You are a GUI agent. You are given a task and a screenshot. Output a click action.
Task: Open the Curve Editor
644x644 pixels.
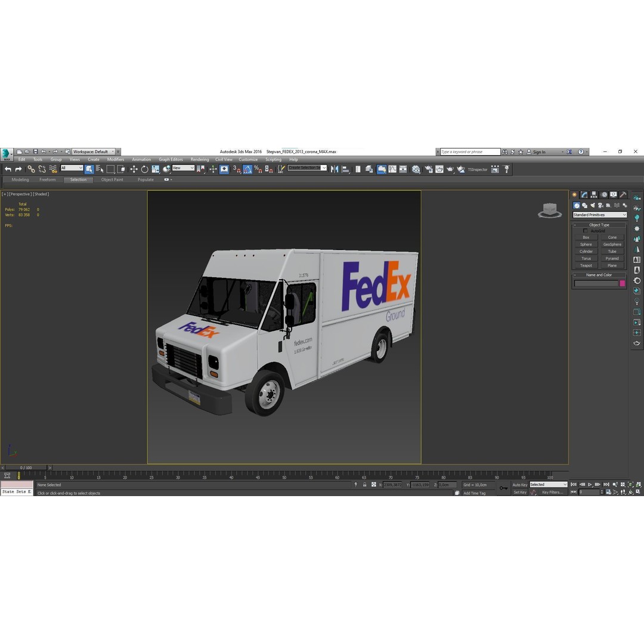pos(392,169)
